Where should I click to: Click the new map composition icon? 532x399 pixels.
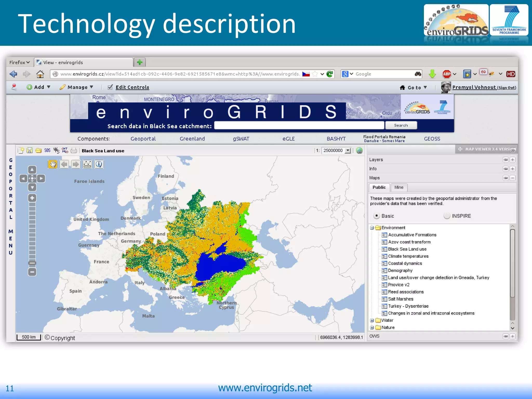click(x=21, y=150)
